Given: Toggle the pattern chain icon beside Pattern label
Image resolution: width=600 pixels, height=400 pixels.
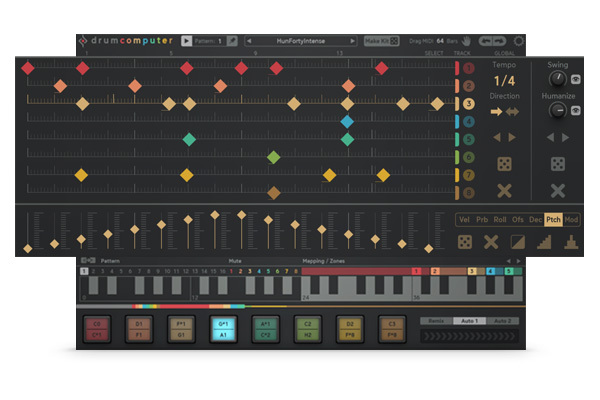Looking at the screenshot, I should pos(88,261).
